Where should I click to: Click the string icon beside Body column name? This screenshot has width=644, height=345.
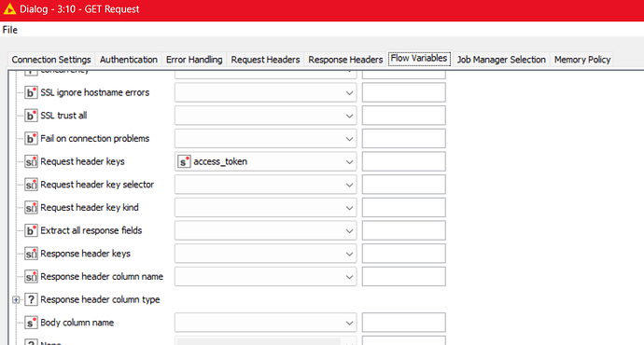pyautogui.click(x=31, y=323)
